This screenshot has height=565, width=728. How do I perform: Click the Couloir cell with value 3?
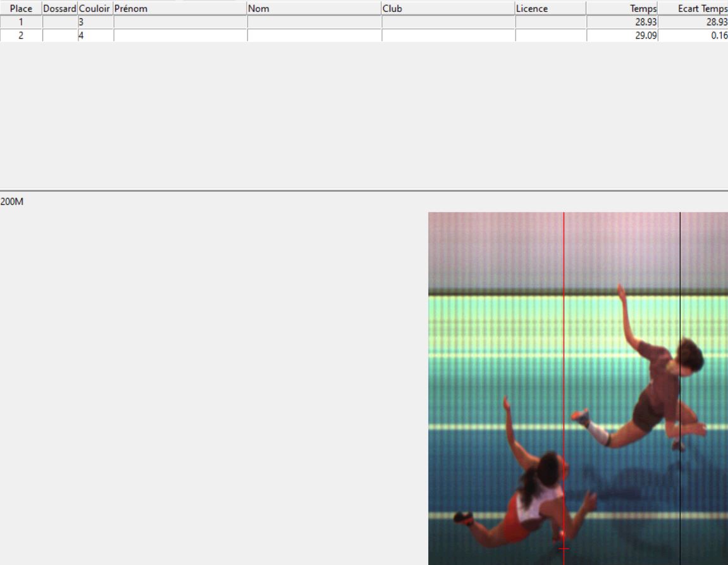coord(96,22)
